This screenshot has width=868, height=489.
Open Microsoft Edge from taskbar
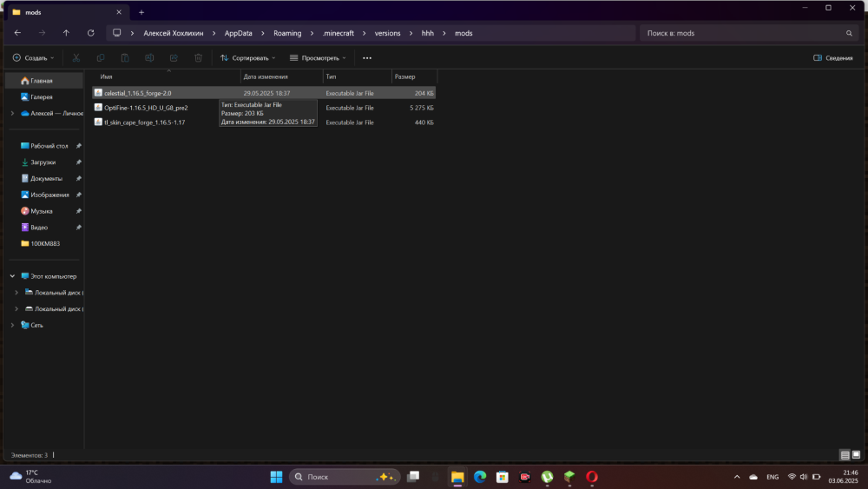(480, 477)
